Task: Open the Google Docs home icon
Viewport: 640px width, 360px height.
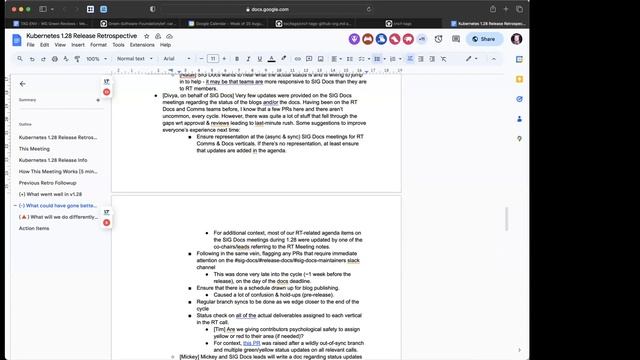Action: [17, 40]
